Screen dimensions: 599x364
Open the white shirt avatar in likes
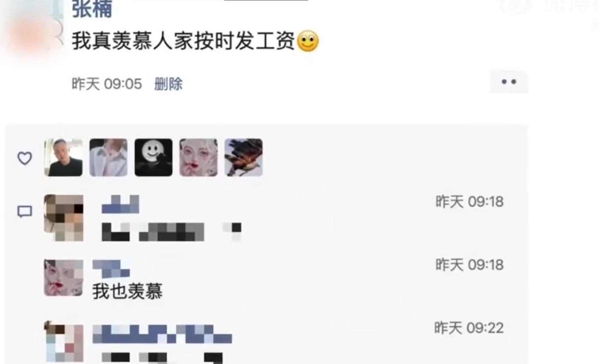pyautogui.click(x=109, y=158)
